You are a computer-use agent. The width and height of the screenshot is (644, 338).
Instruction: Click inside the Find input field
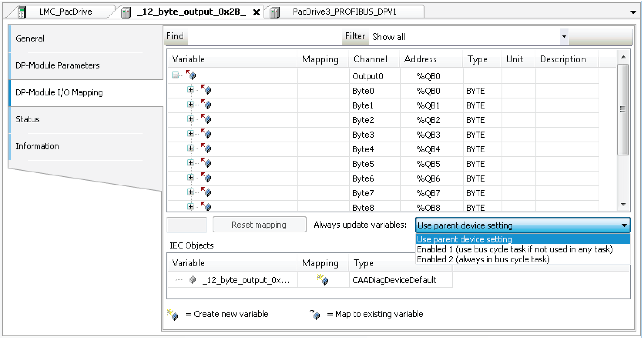264,37
